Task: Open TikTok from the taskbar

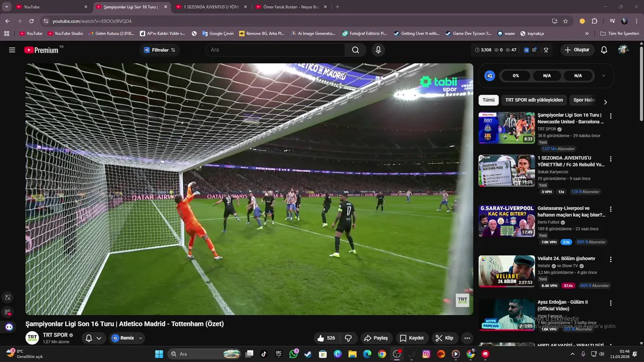Action: pyautogui.click(x=264, y=354)
